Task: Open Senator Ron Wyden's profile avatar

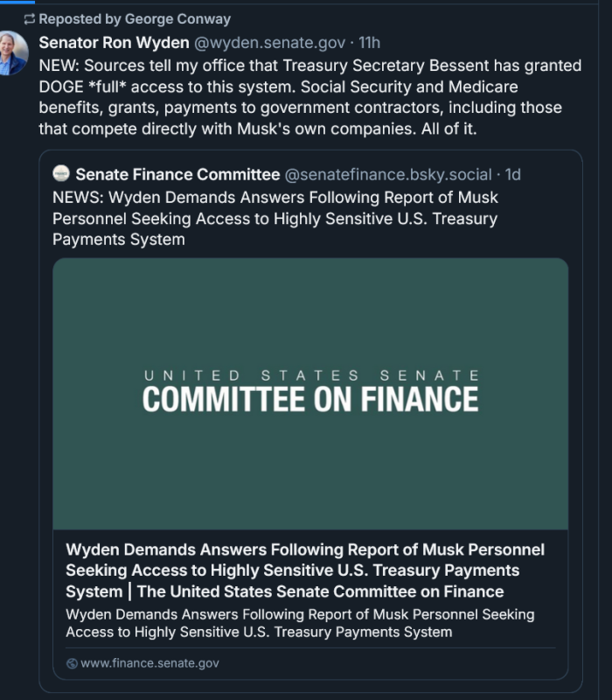Action: [13, 52]
